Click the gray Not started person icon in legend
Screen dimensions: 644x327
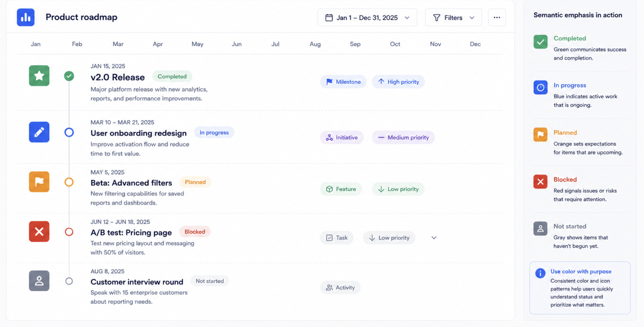pyautogui.click(x=540, y=228)
